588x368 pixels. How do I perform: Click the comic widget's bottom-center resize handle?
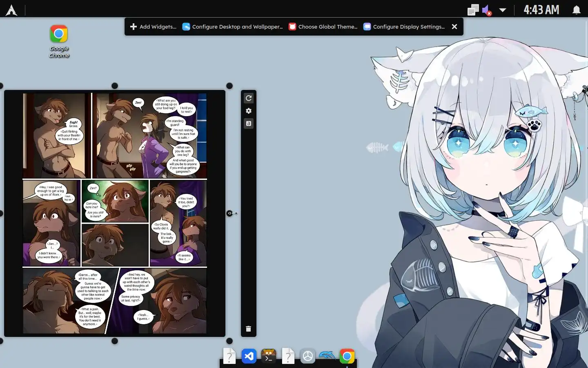115,341
